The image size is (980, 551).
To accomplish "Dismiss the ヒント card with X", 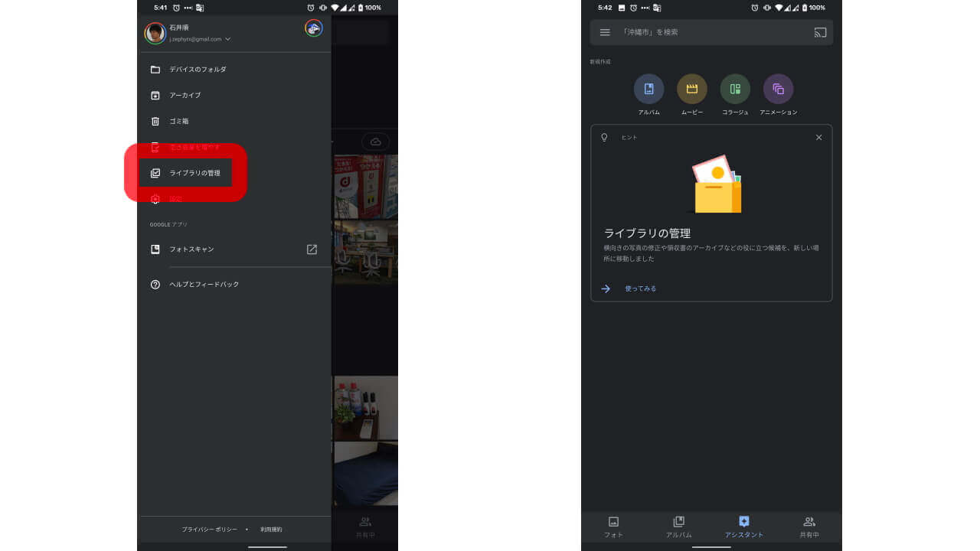I will tap(818, 138).
